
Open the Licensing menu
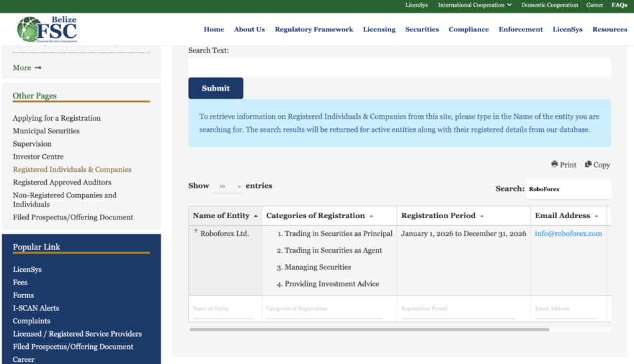pos(379,29)
